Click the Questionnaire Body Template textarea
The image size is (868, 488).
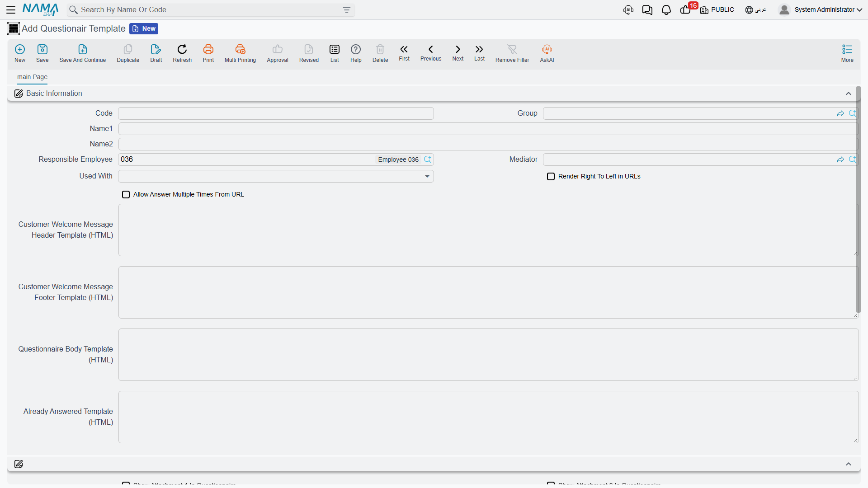tap(488, 355)
